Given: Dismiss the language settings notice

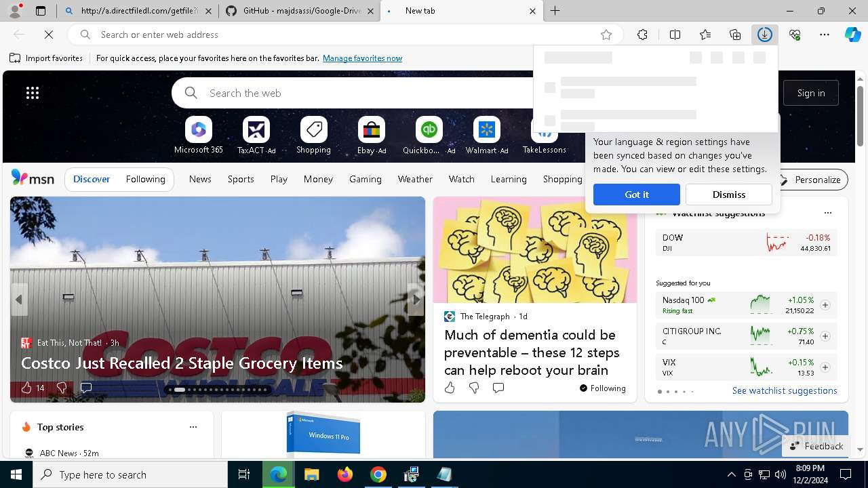Looking at the screenshot, I should pyautogui.click(x=729, y=195).
